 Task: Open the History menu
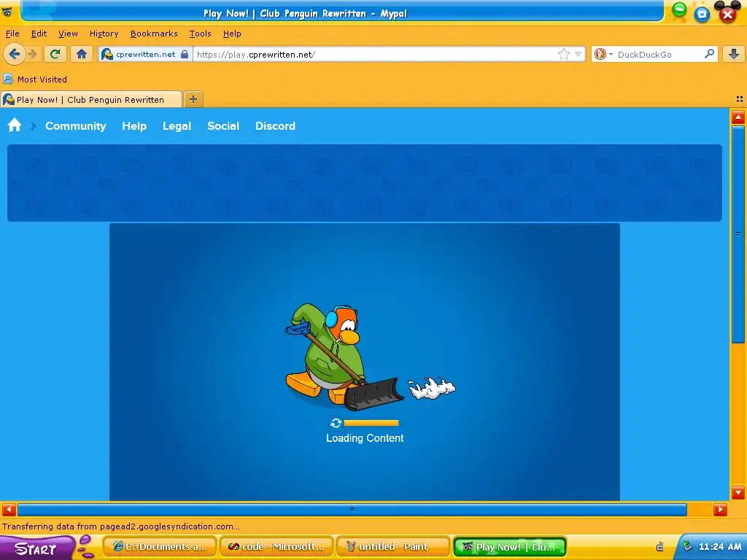click(104, 34)
